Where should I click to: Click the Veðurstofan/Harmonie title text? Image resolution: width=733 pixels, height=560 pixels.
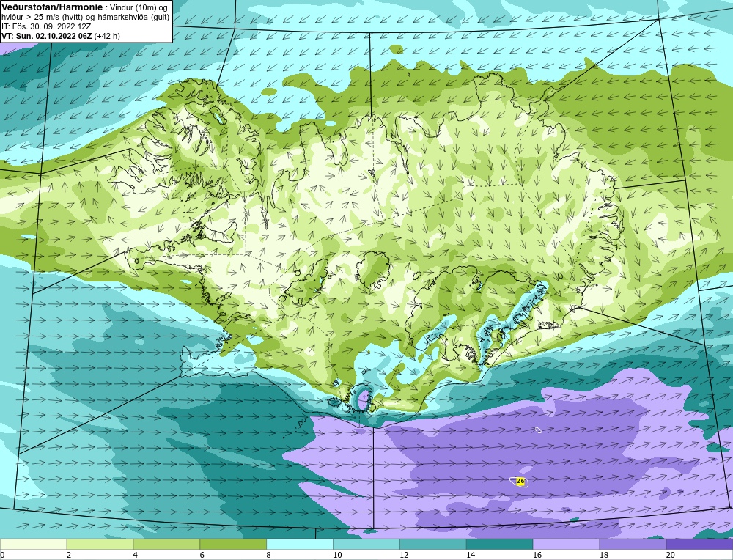point(52,7)
